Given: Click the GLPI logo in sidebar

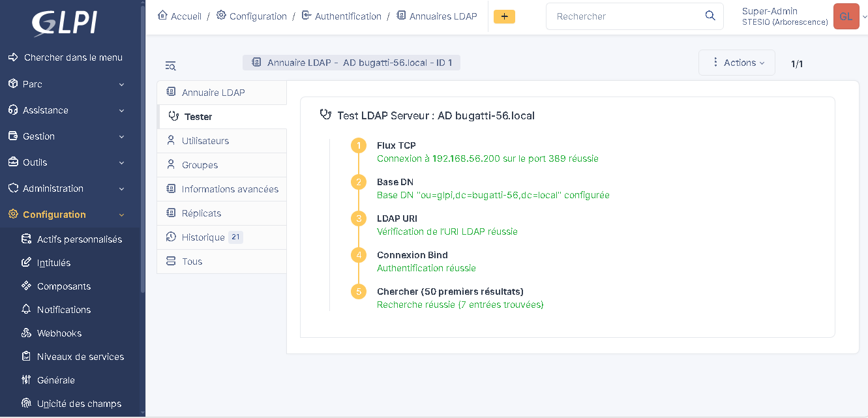Looking at the screenshot, I should [x=65, y=23].
